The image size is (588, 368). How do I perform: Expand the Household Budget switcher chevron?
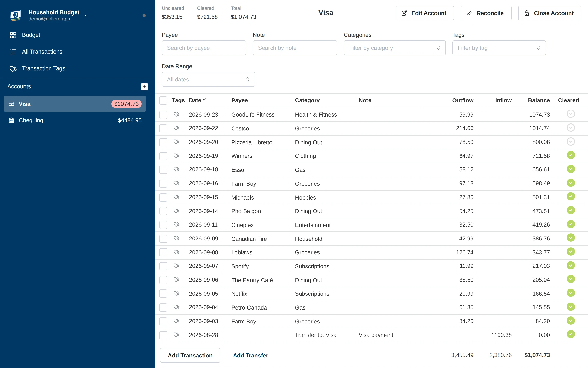tap(86, 16)
